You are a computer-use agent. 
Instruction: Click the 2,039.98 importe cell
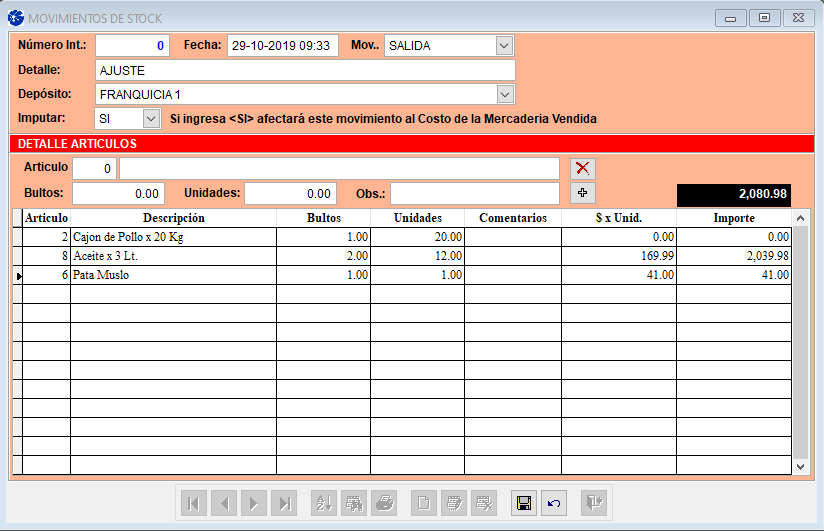(734, 256)
